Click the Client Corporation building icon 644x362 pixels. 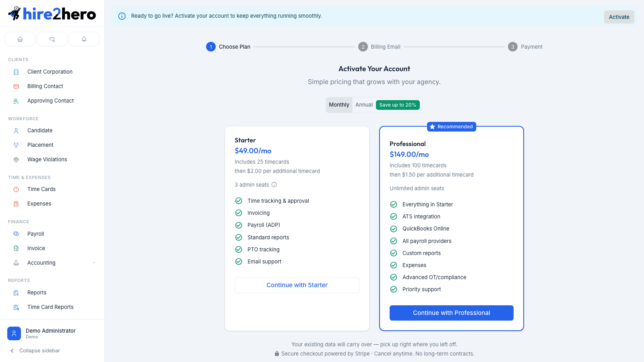[x=16, y=72]
